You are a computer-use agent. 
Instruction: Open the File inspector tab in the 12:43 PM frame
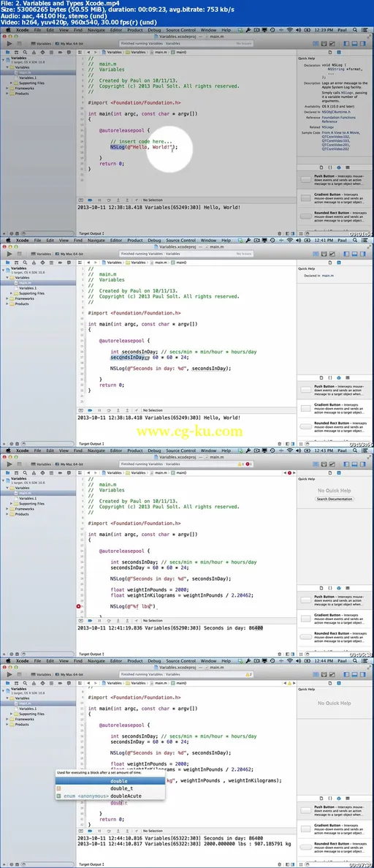pos(329,472)
